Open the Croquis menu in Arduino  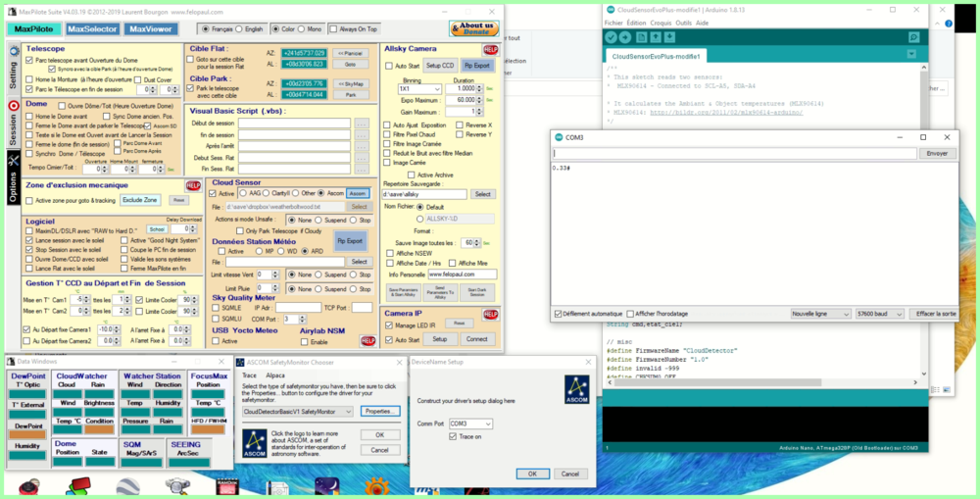(661, 23)
